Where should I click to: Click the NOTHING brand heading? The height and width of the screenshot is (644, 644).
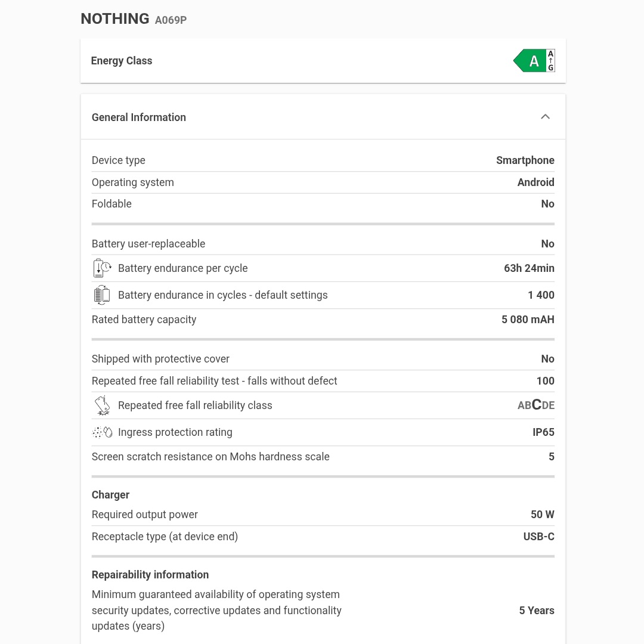(x=114, y=18)
